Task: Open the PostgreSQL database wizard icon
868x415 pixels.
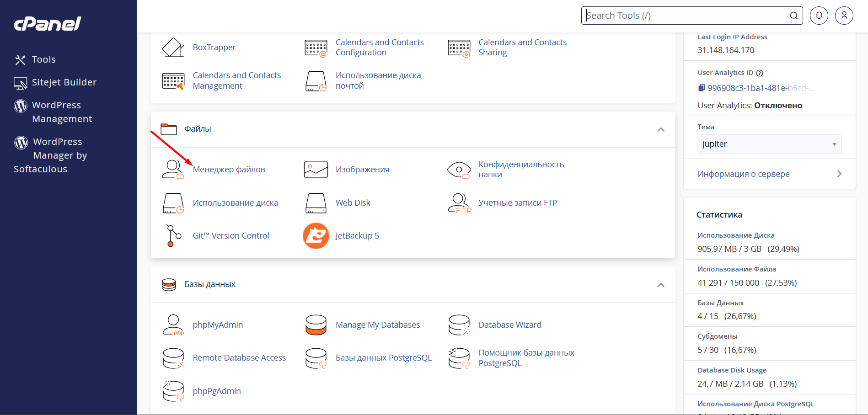Action: (x=459, y=358)
